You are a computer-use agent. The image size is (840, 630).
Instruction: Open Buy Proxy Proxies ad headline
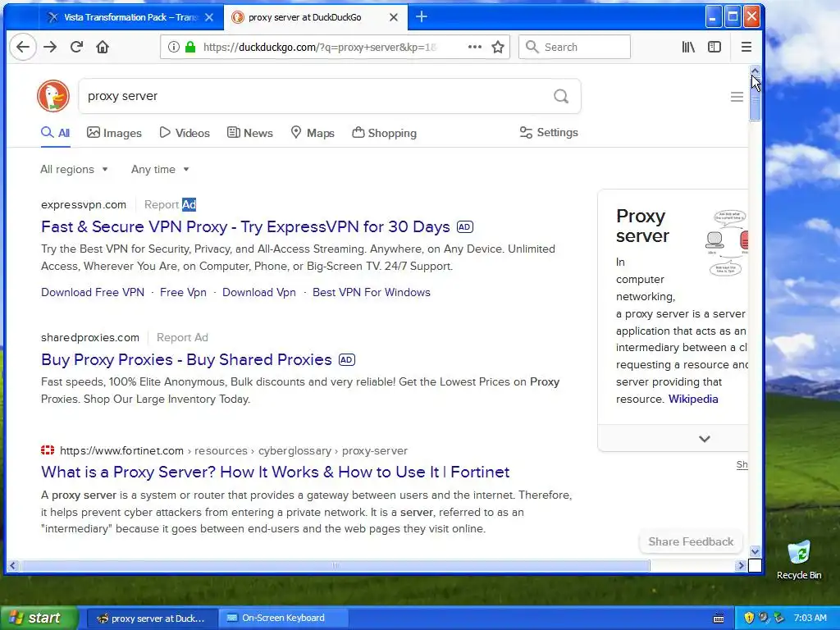(x=186, y=359)
